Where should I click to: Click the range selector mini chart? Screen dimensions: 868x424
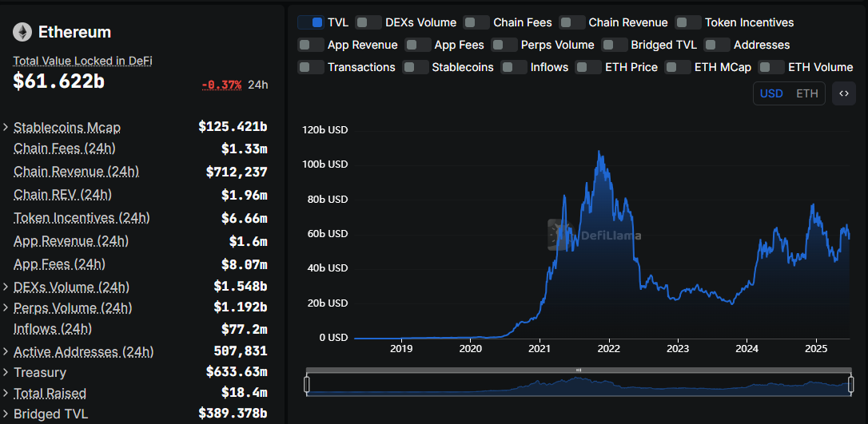[x=579, y=385]
